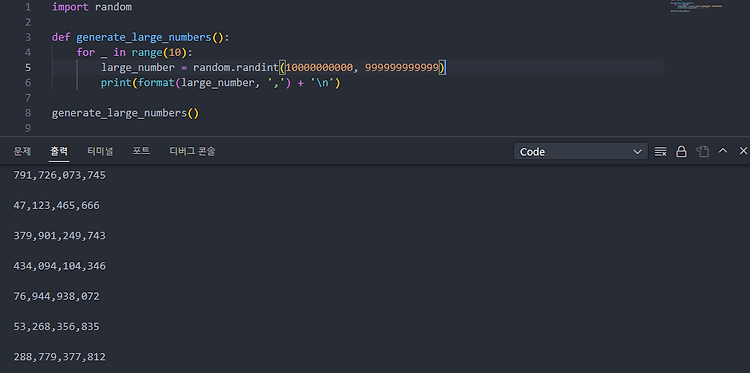Image resolution: width=750 pixels, height=373 pixels.
Task: Open the output log in editor icon
Action: 702,152
